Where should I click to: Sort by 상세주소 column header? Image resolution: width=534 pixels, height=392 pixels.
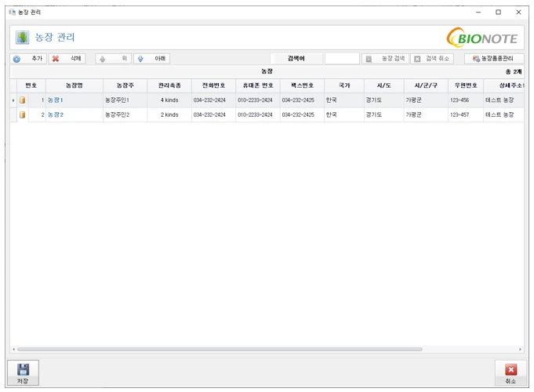(504, 85)
